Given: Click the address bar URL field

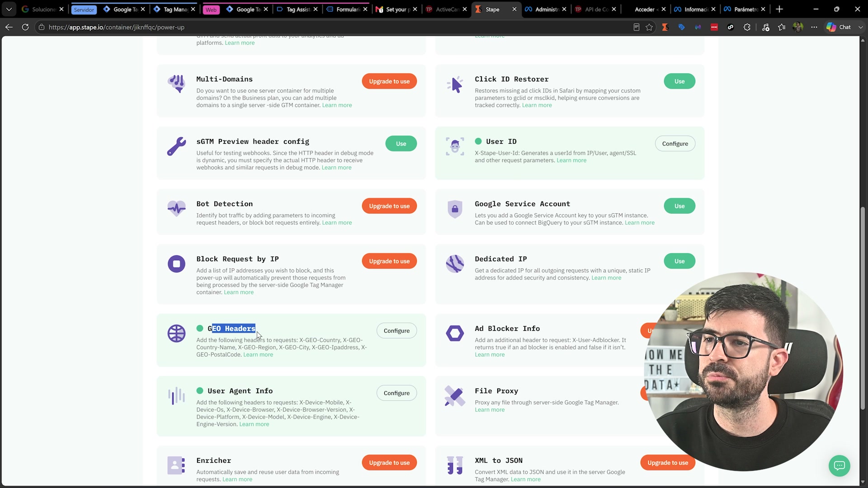Looking at the screenshot, I should pyautogui.click(x=335, y=27).
